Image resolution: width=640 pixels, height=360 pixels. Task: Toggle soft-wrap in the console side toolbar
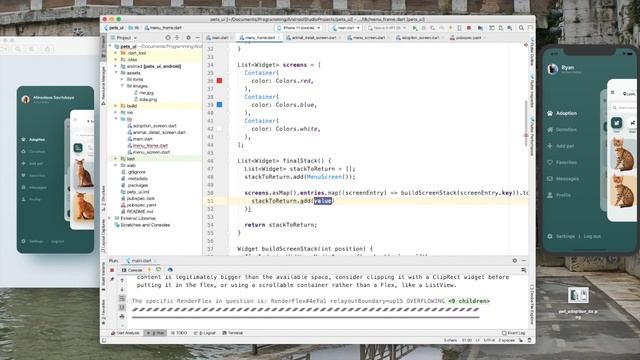122,298
